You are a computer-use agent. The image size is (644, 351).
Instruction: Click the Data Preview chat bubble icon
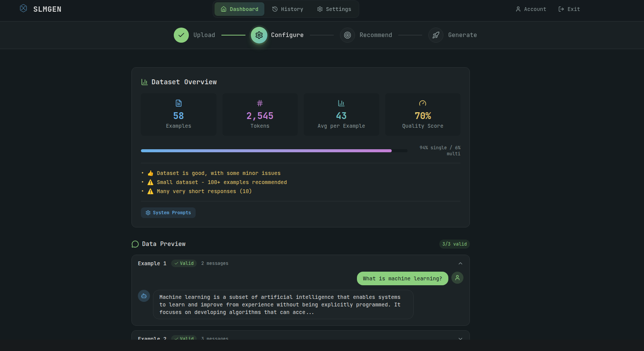pyautogui.click(x=135, y=244)
